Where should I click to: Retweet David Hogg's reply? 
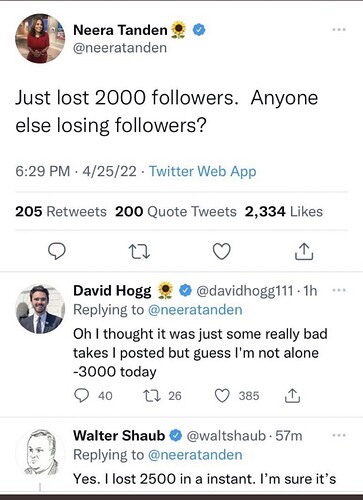click(152, 396)
